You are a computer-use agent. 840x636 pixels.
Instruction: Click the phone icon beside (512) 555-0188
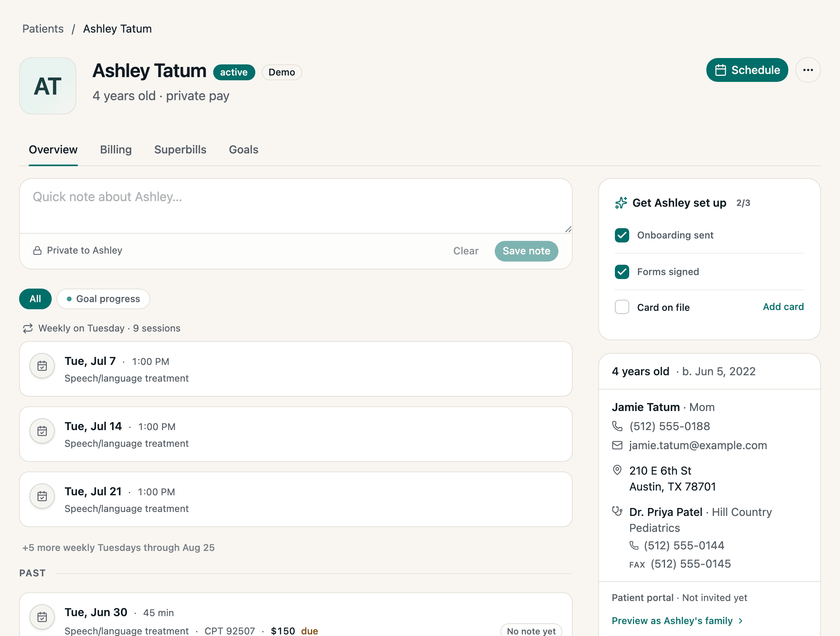tap(617, 426)
